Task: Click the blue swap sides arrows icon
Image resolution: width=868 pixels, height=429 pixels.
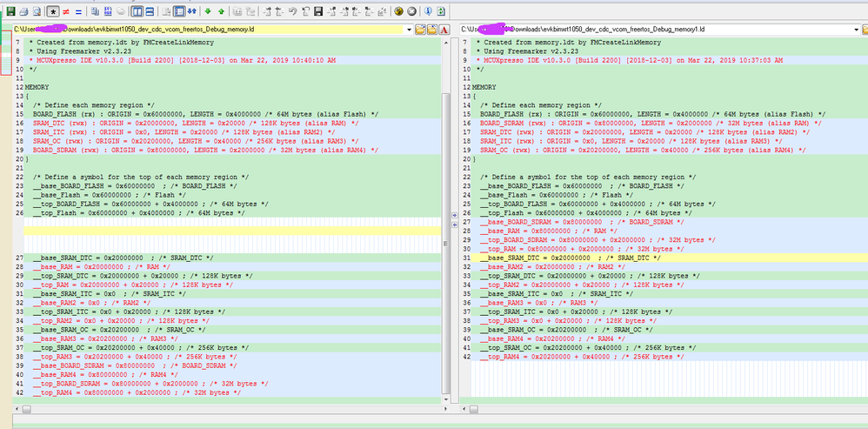Action: (x=192, y=11)
